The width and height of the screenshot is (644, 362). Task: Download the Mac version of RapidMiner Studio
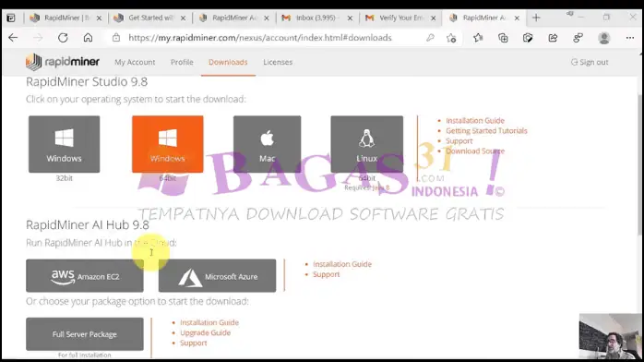267,144
